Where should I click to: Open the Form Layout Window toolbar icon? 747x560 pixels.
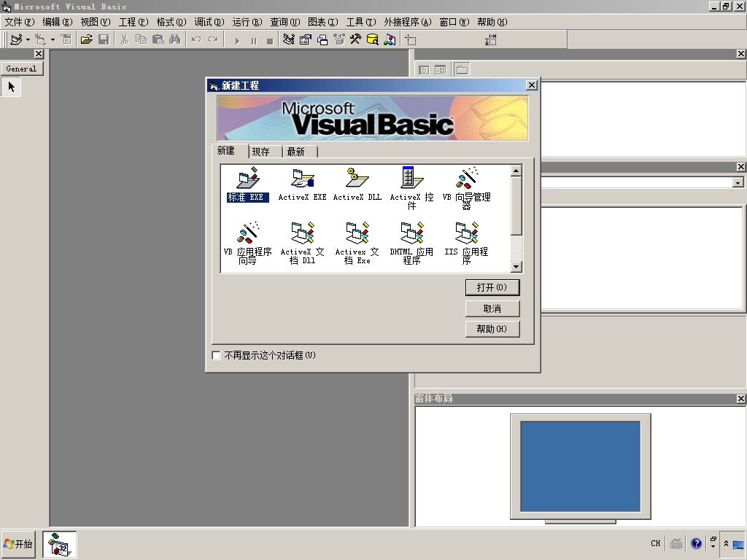pos(322,39)
